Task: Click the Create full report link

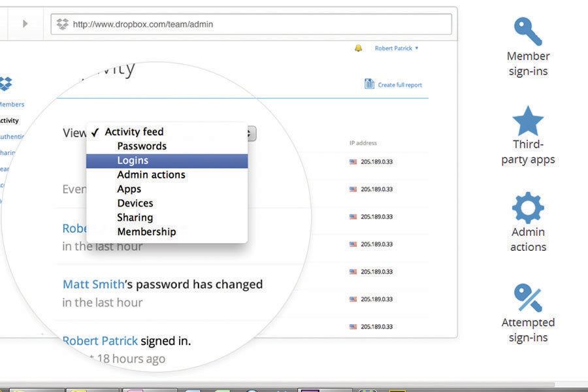Action: (x=399, y=85)
